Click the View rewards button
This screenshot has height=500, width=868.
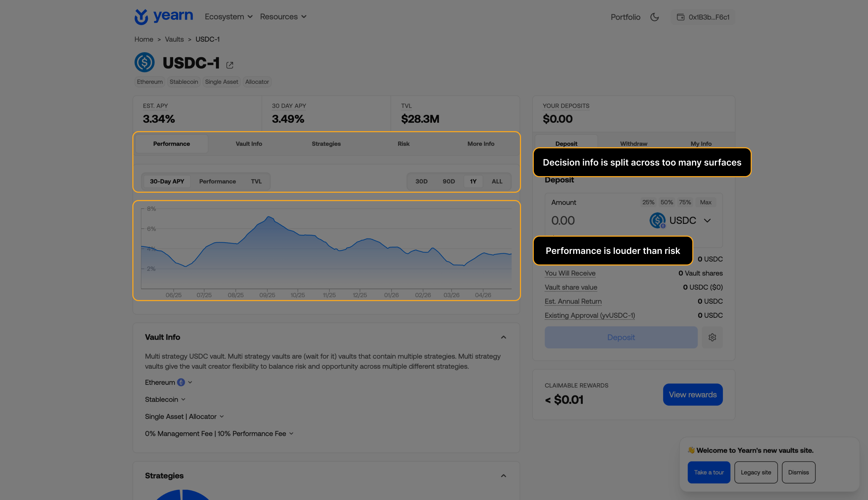[x=693, y=394]
